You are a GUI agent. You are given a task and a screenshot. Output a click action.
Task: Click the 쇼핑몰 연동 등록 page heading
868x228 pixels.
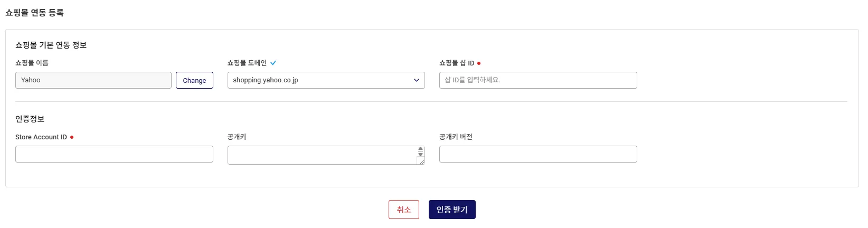point(34,13)
